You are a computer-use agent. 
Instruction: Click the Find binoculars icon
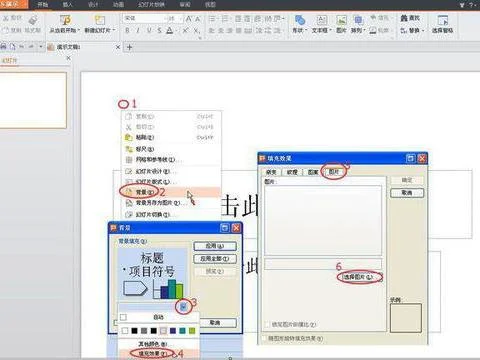(404, 18)
